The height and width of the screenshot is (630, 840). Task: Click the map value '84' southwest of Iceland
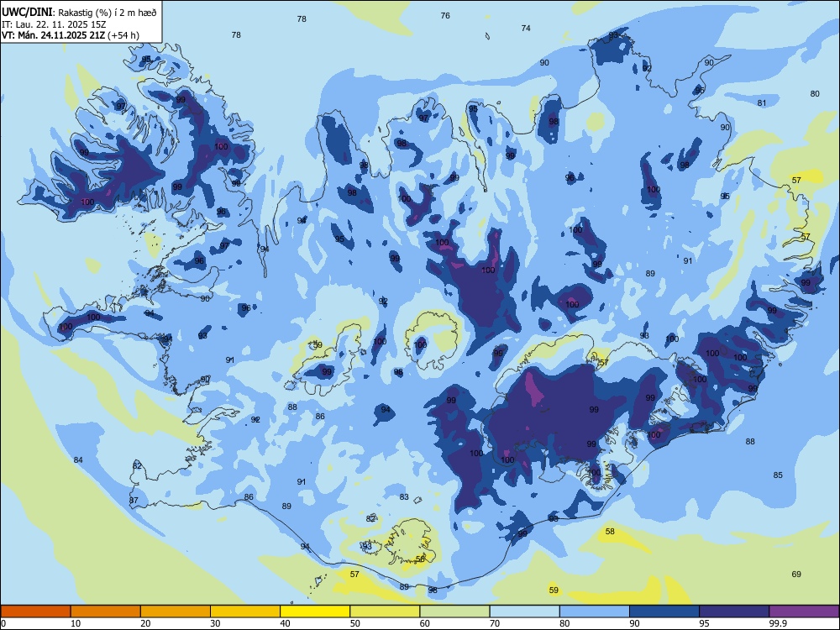point(78,459)
